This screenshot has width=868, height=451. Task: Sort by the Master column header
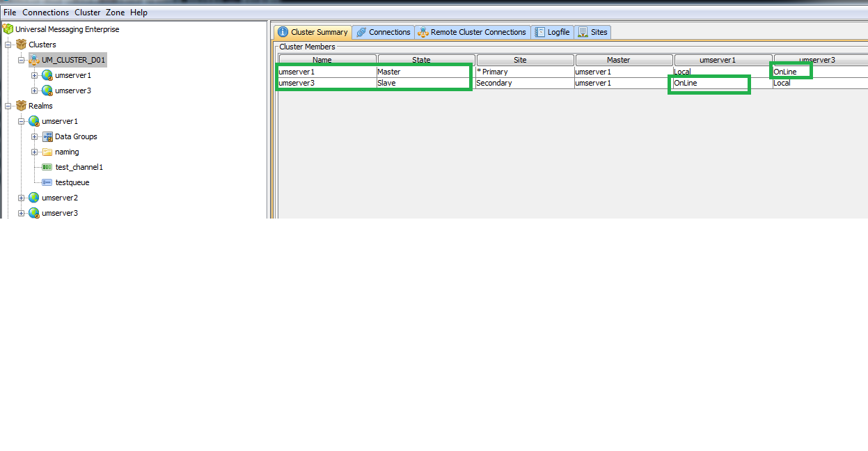pos(624,60)
